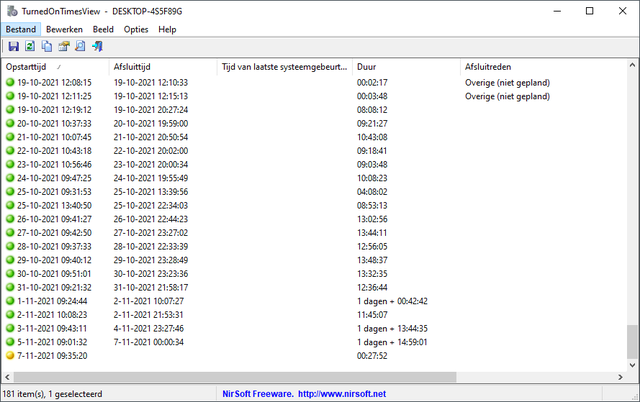The width and height of the screenshot is (640, 402).
Task: Click the Exit toolbar icon
Action: 97,47
